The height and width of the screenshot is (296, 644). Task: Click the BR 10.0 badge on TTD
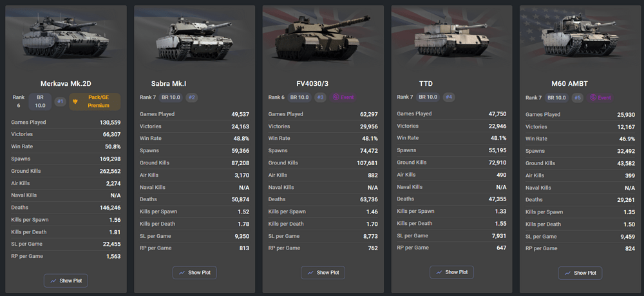(428, 97)
